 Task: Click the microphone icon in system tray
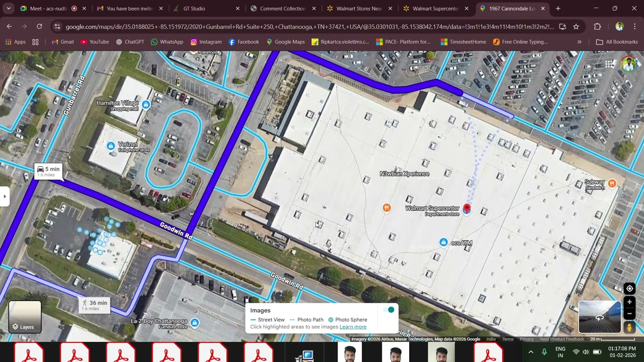tap(544, 352)
